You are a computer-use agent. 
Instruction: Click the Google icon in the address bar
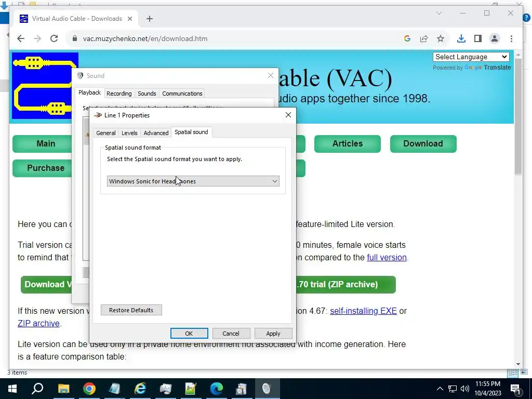407,38
